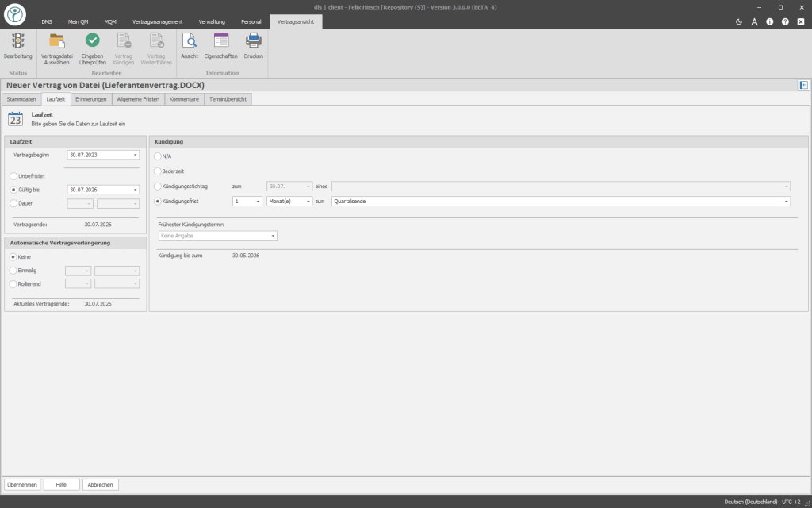Image resolution: width=812 pixels, height=508 pixels.
Task: Toggle dark mode moon icon
Action: (x=739, y=21)
